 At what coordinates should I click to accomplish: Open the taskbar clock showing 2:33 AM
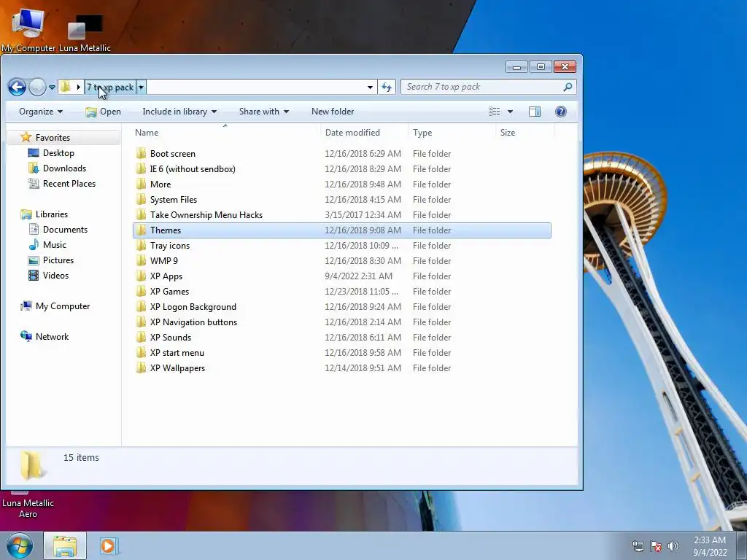click(x=710, y=546)
